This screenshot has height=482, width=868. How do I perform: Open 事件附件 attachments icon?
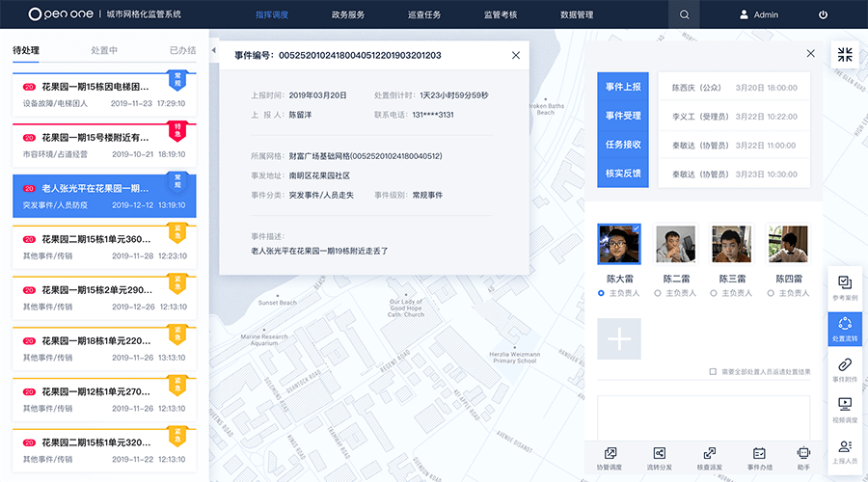pyautogui.click(x=845, y=368)
